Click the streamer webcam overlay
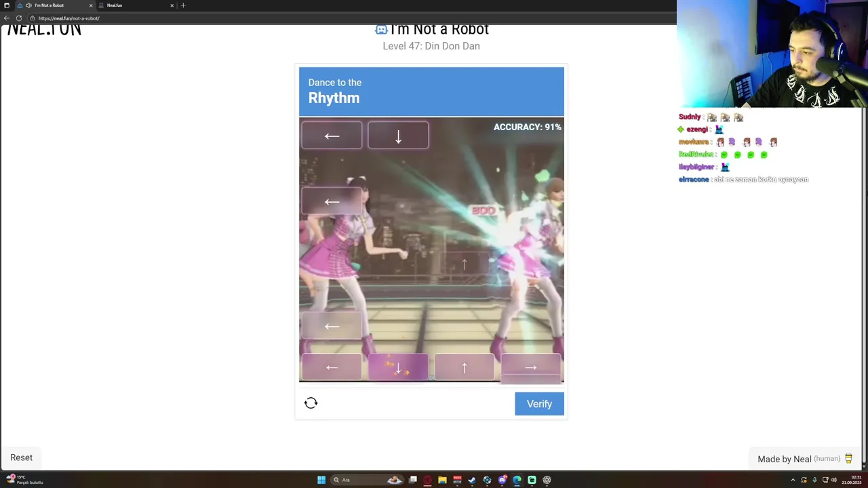This screenshot has width=868, height=488. coord(772,54)
